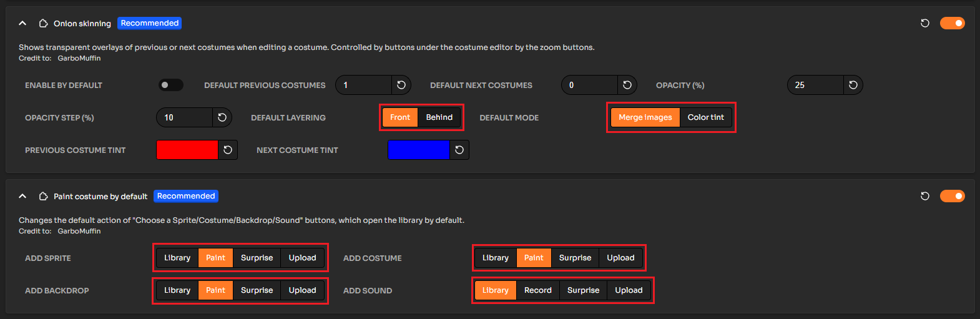Image resolution: width=980 pixels, height=319 pixels.
Task: Reset all Onion skinning settings
Action: point(925,23)
